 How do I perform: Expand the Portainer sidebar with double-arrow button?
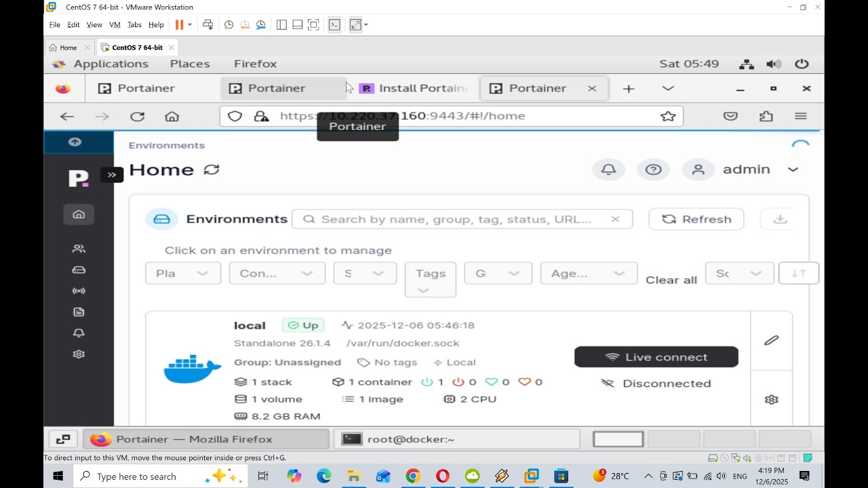112,175
